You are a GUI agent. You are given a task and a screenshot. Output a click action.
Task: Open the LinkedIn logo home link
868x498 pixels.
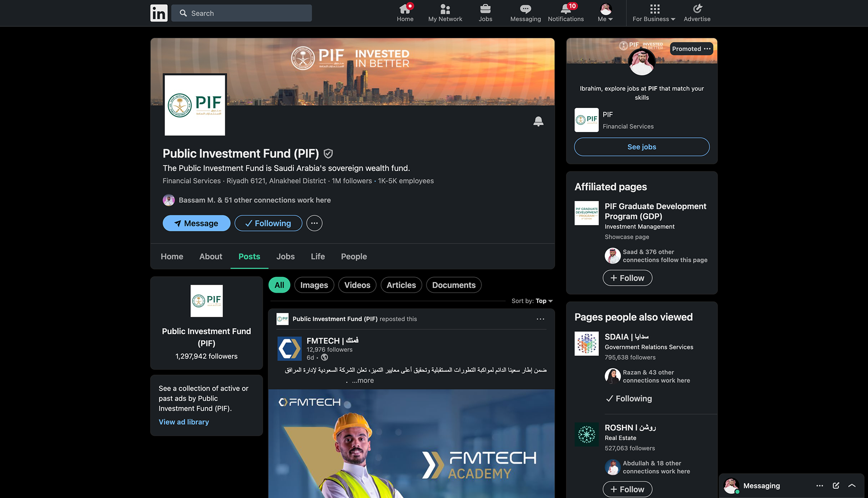[x=159, y=13]
